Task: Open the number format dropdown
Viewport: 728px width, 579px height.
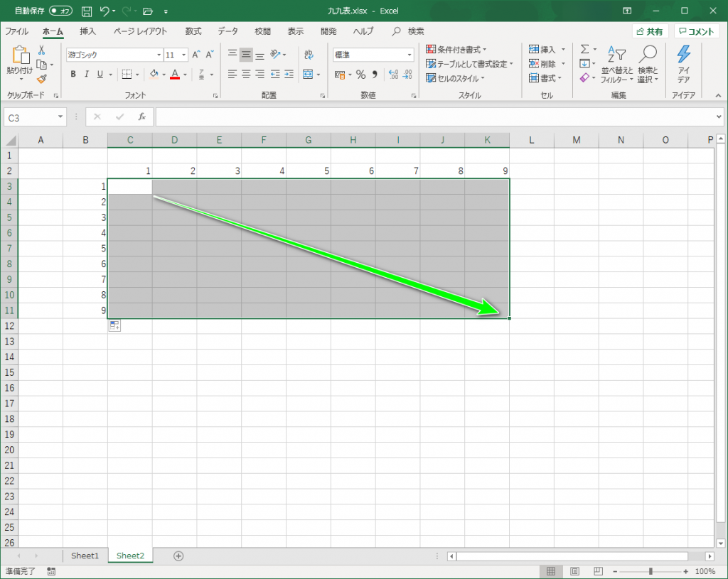Action: coord(409,55)
